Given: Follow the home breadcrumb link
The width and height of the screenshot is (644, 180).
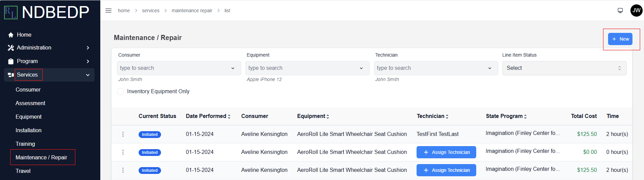Looking at the screenshot, I should 124,11.
